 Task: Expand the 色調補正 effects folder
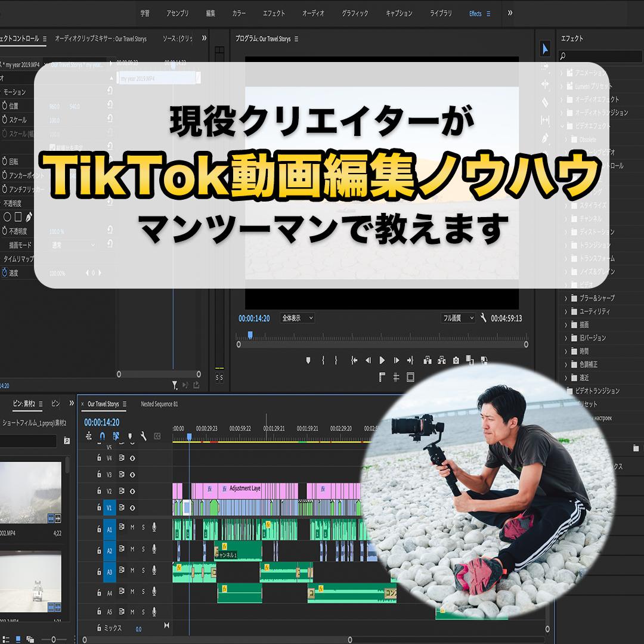point(565,364)
